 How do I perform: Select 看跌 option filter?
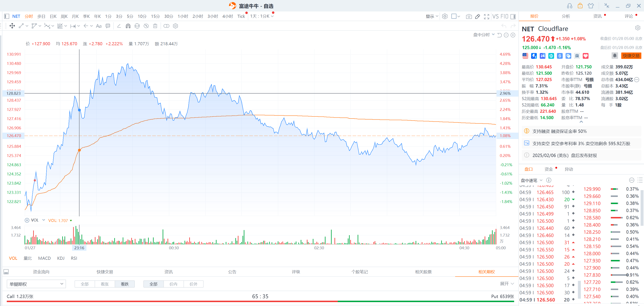pos(125,284)
